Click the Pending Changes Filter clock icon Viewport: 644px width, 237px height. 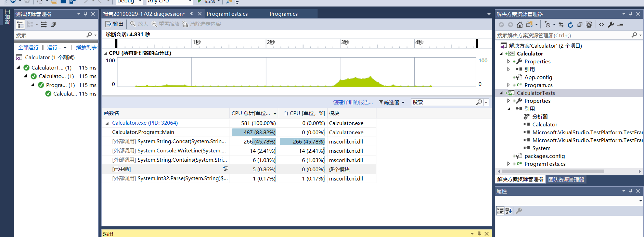548,25
